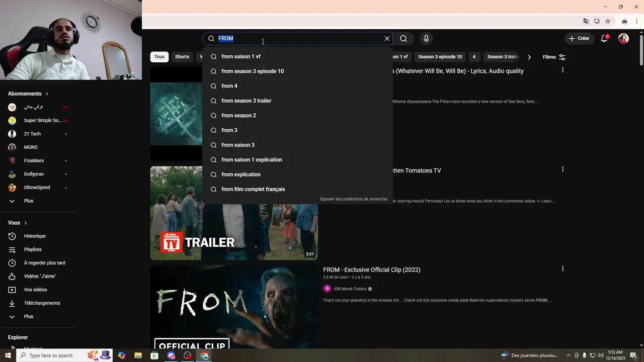
Task: Click the Créer button
Action: tap(579, 39)
